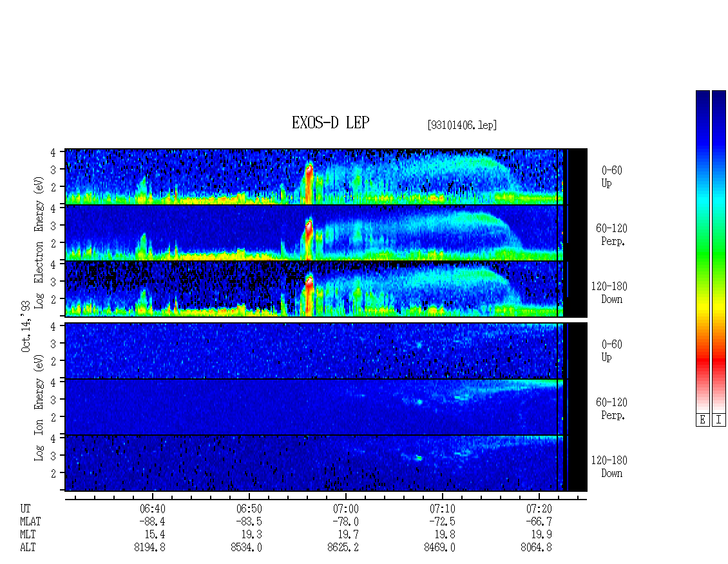Viewport: 728px width, 564px height.
Task: Select the ion 60-120 Perp. panel label
Action: click(x=611, y=409)
